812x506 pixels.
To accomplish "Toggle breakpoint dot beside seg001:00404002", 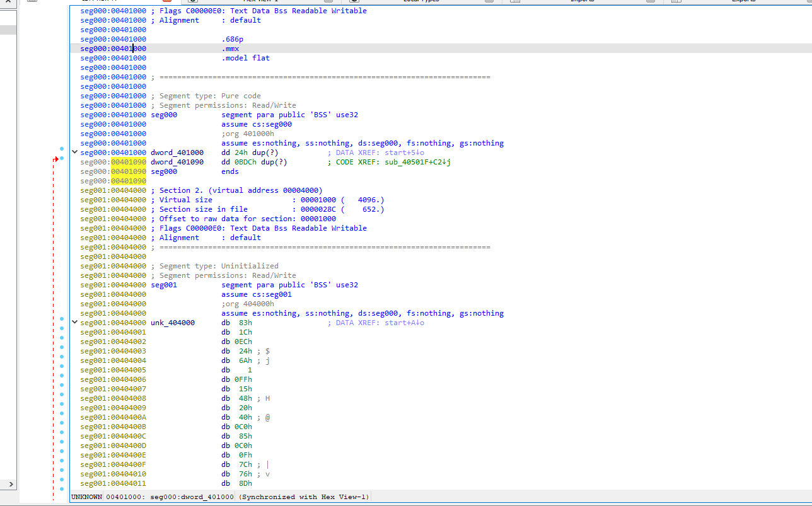I will click(62, 338).
